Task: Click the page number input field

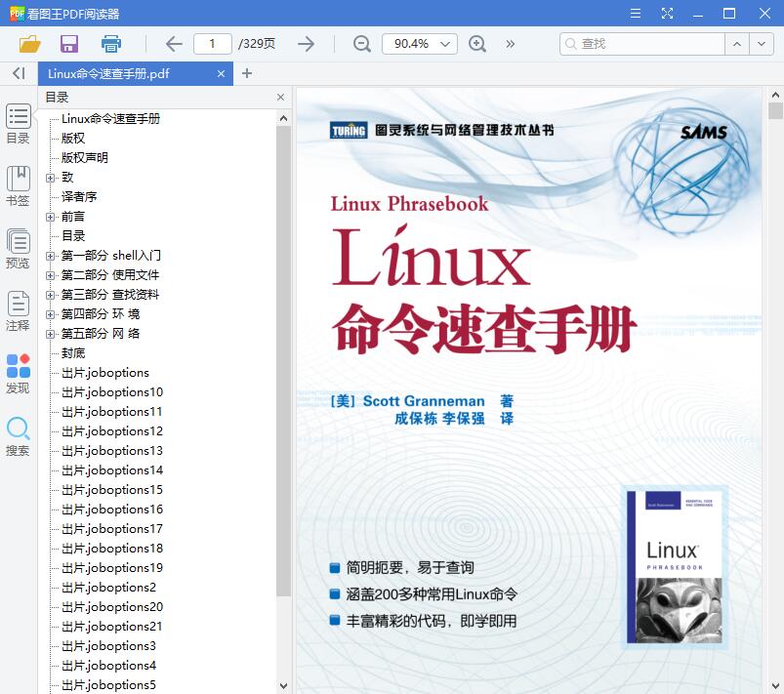Action: pyautogui.click(x=213, y=44)
